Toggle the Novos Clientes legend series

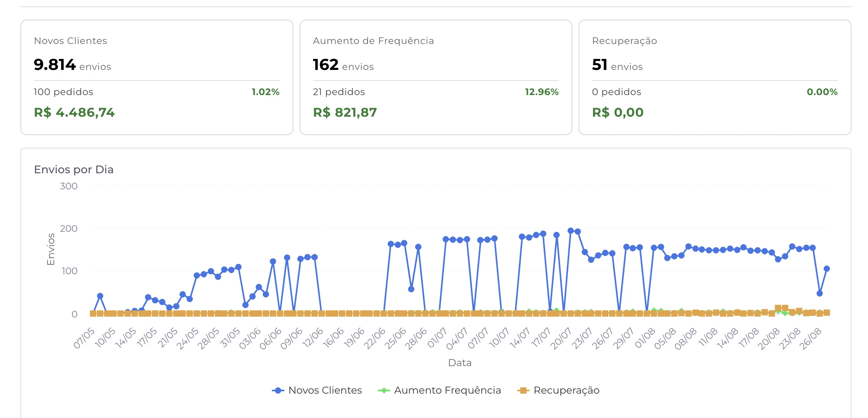[317, 390]
